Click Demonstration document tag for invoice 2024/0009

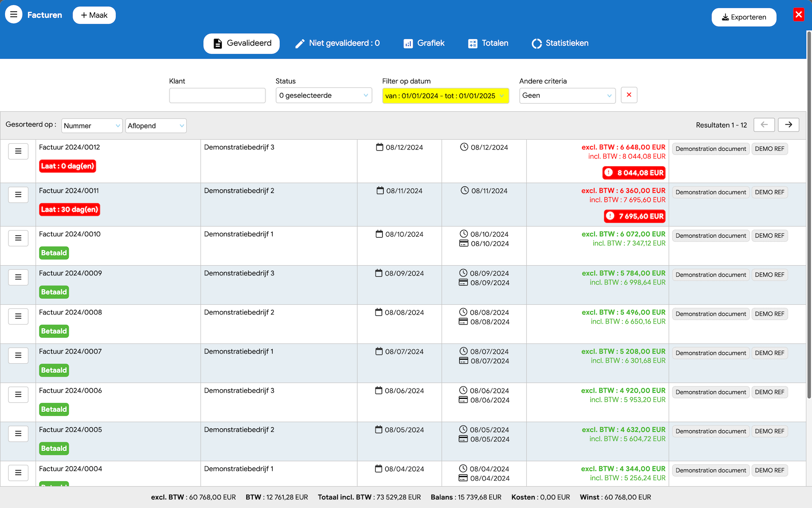tap(710, 275)
